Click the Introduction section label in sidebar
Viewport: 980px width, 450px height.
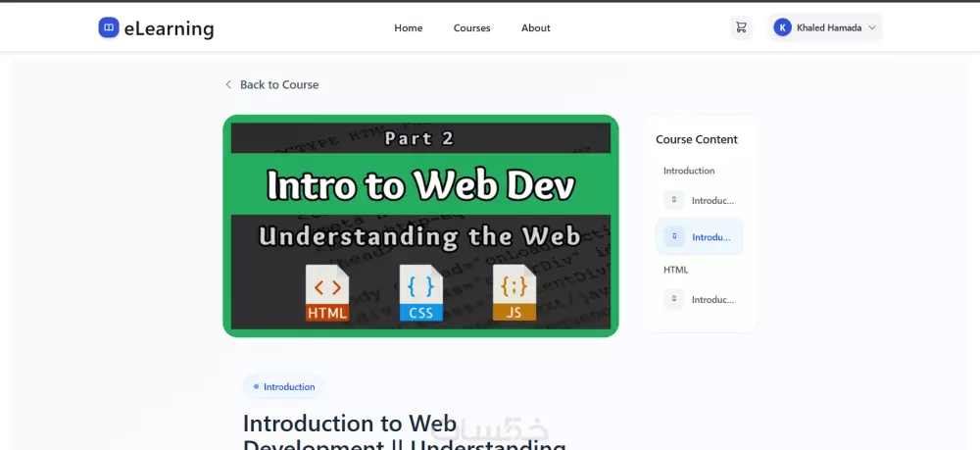click(689, 171)
